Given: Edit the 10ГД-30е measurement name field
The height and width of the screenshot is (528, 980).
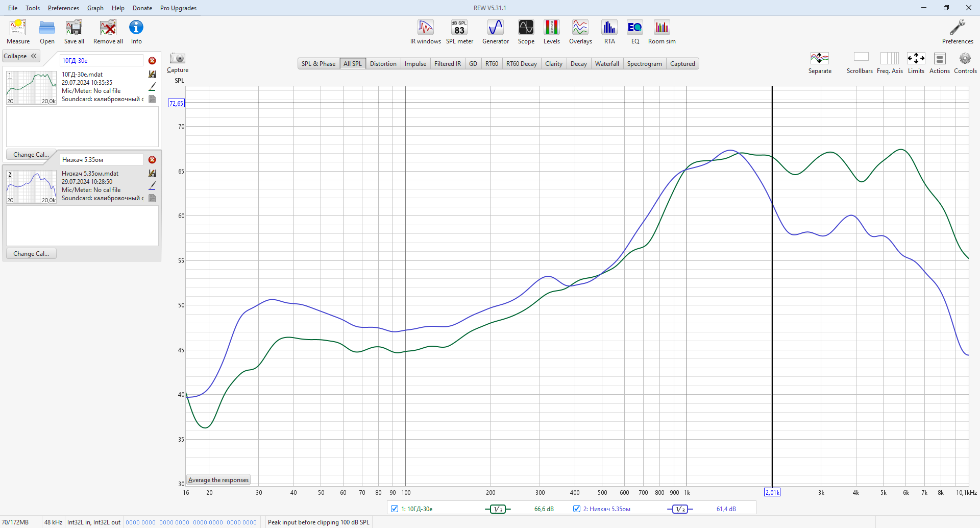Looking at the screenshot, I should point(102,61).
